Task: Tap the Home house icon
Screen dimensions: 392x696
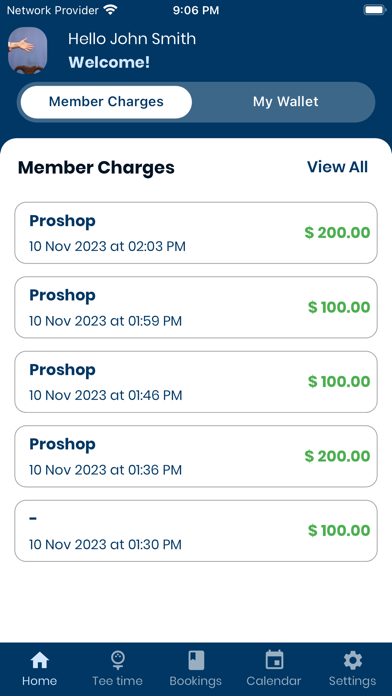Action: click(x=40, y=660)
